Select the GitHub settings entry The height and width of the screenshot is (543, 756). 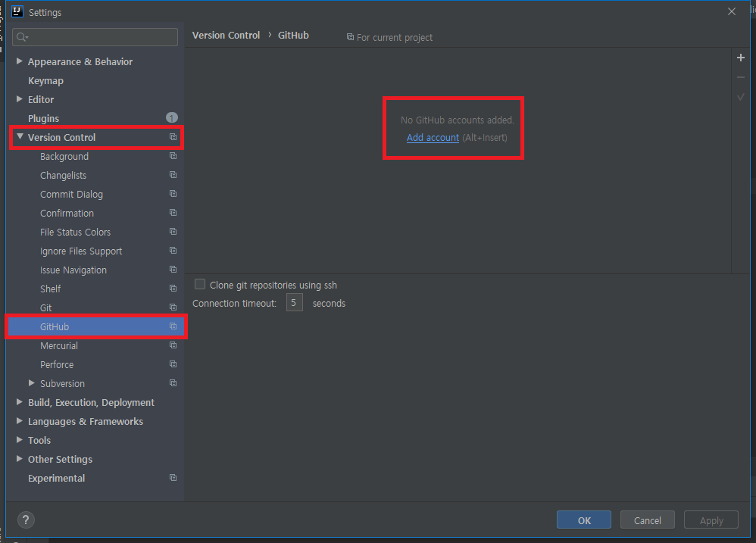(96, 326)
